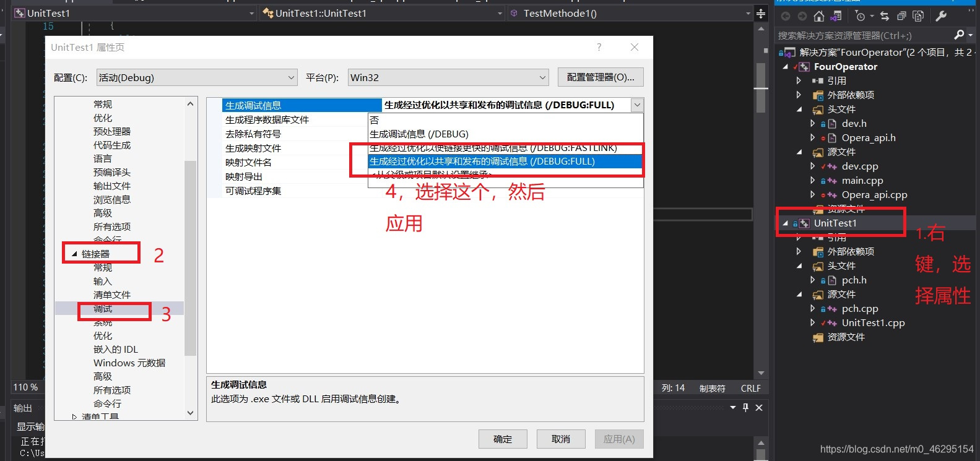Go back using Solution Explorer back arrow
This screenshot has height=461, width=980.
pyautogui.click(x=786, y=16)
